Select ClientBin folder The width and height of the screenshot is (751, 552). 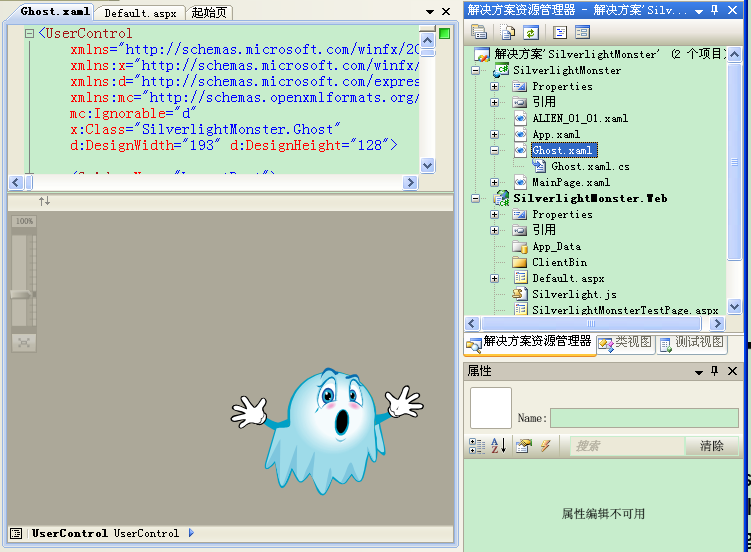(559, 262)
